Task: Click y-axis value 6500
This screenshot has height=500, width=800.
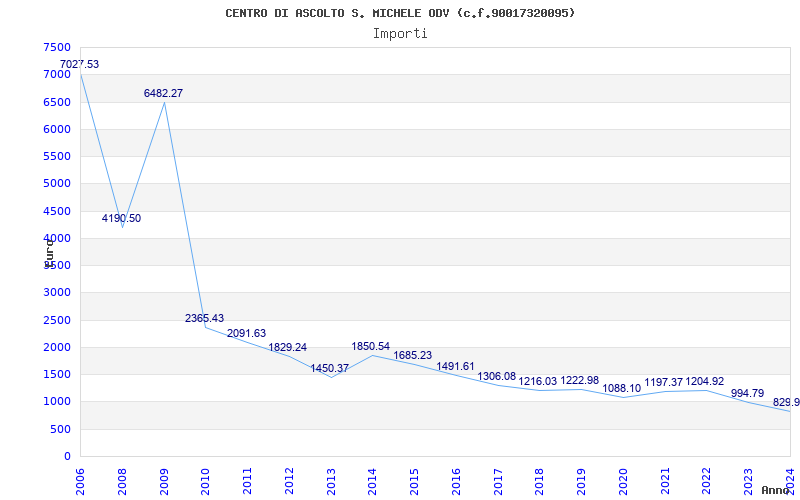Action: 57,102
